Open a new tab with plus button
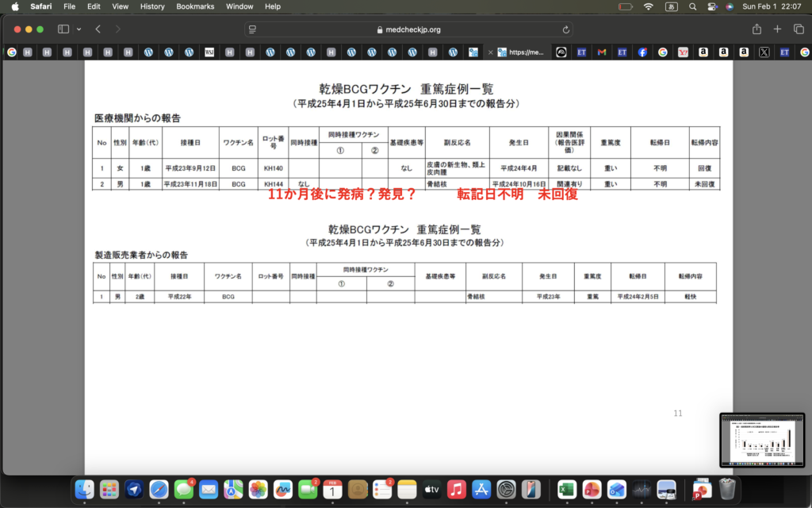The image size is (812, 508). [777, 29]
